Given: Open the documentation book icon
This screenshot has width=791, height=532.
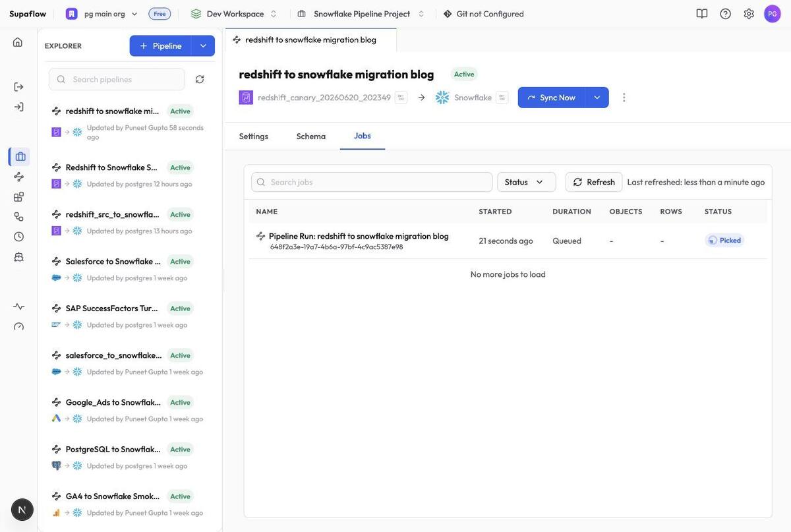Looking at the screenshot, I should click(x=702, y=14).
